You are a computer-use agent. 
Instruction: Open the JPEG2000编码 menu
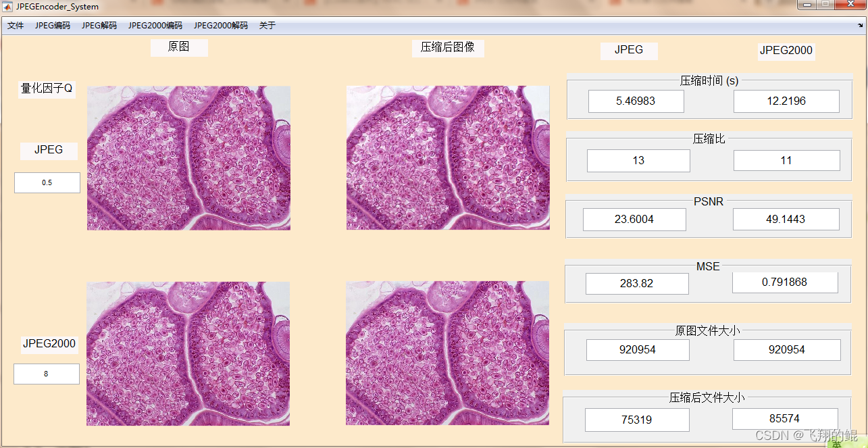click(155, 26)
